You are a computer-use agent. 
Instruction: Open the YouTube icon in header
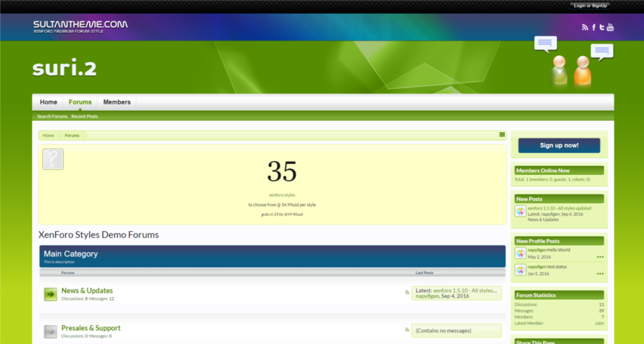610,27
